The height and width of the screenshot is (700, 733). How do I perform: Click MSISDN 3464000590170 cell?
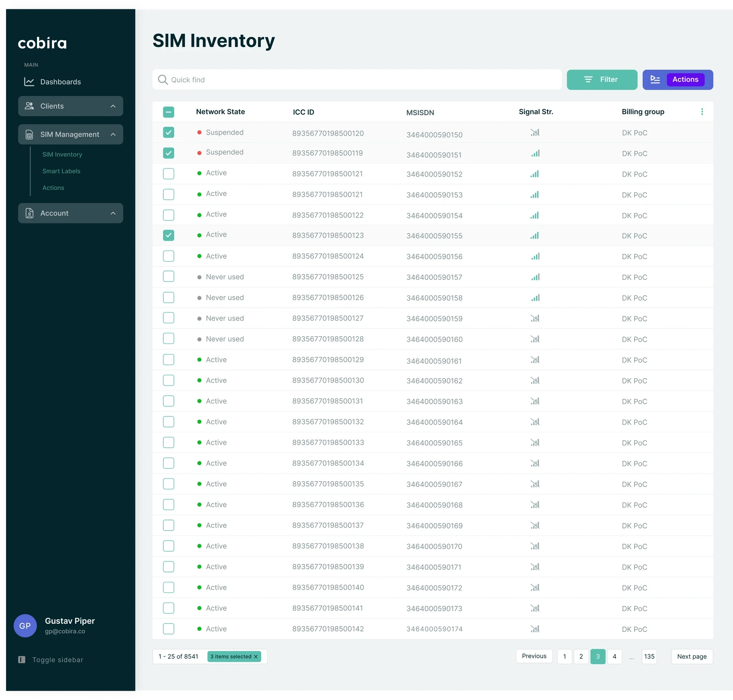tap(434, 546)
